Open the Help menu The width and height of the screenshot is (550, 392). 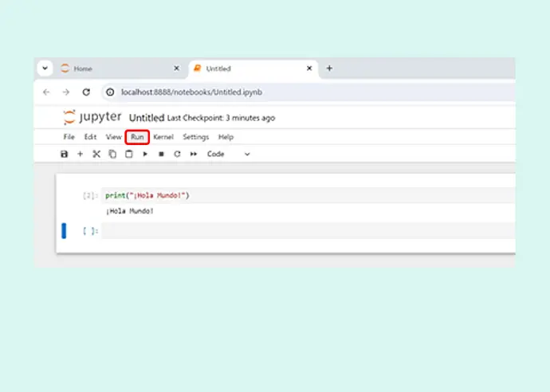[226, 137]
